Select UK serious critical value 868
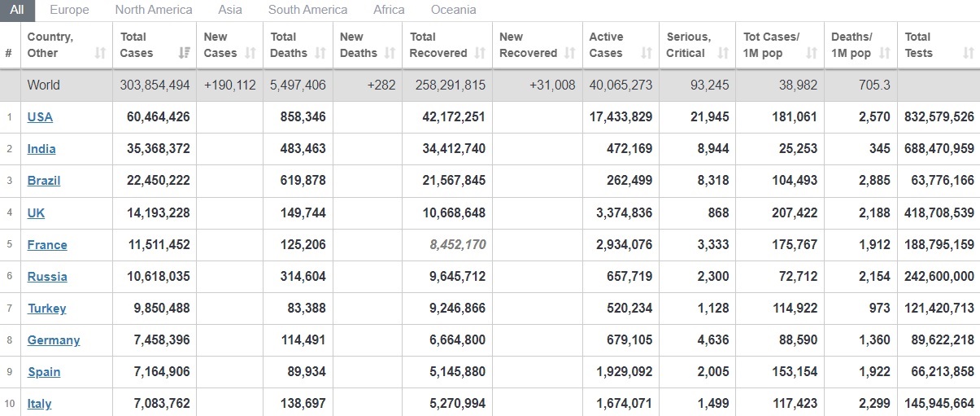This screenshot has width=980, height=416. tap(719, 212)
